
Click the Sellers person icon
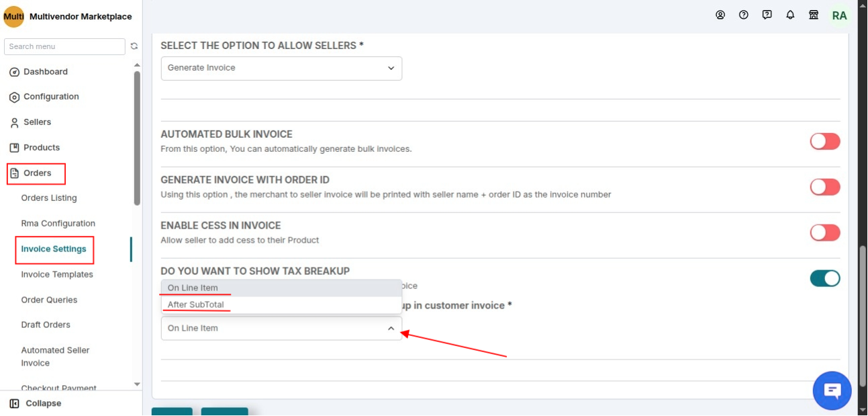click(x=14, y=123)
